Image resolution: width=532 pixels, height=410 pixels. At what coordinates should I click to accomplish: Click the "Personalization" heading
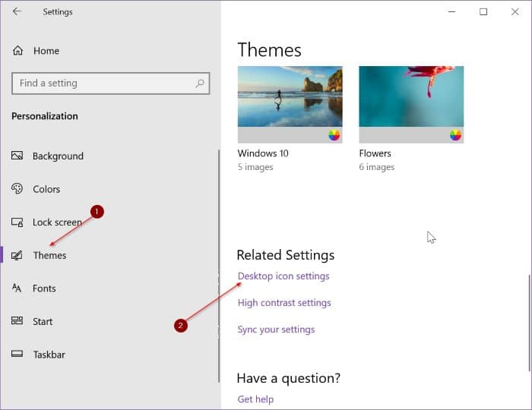pos(45,116)
